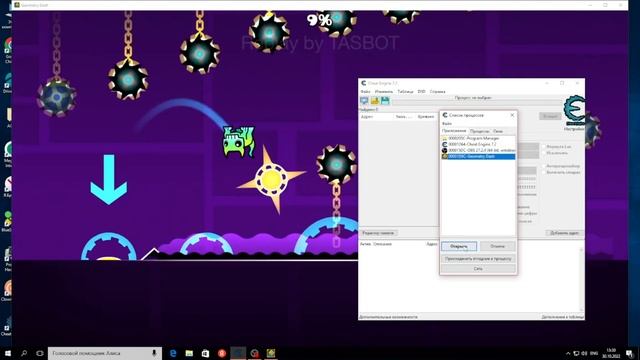Viewport: 640px width, 360px height.
Task: Click Дополнение к таблице in status bar
Action: tap(562, 317)
